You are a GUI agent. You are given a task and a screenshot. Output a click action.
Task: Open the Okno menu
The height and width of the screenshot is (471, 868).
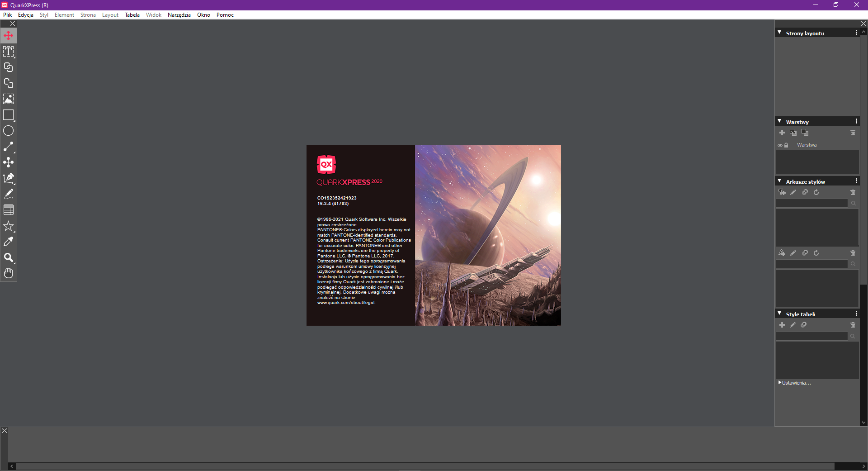[203, 15]
